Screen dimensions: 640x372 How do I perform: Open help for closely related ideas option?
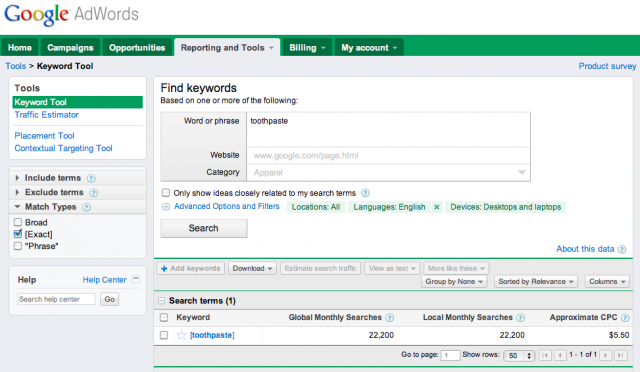365,193
